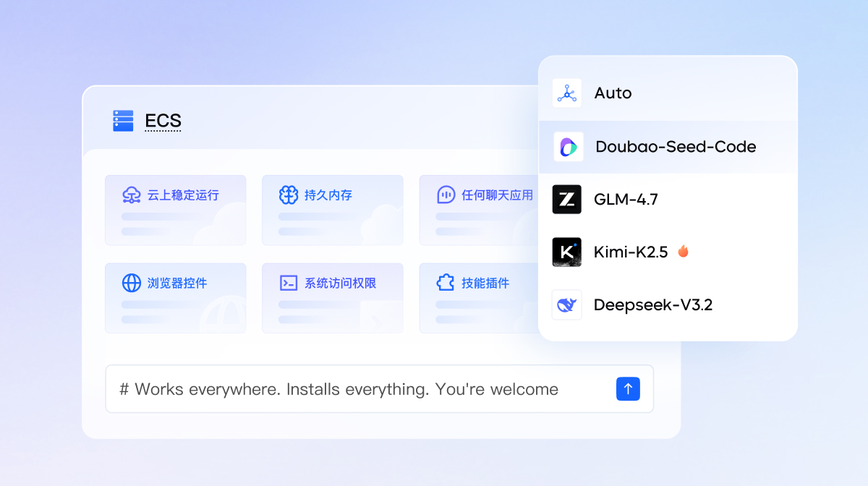Viewport: 868px width, 486px height.
Task: Click the Kimi K logo icon
Action: pyautogui.click(x=567, y=252)
